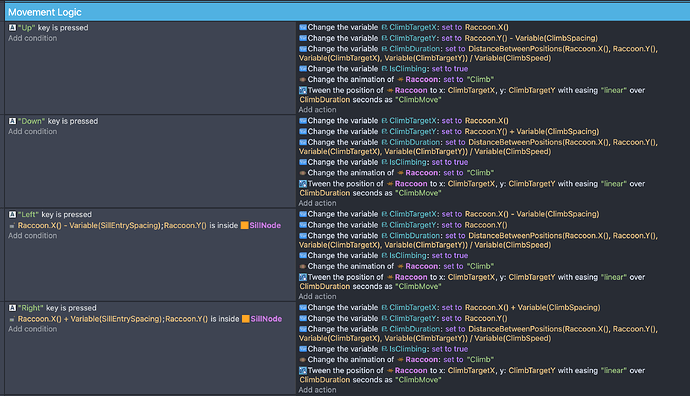The width and height of the screenshot is (690, 396).
Task: Click the orange SillNode icon in Right condition
Action: click(x=246, y=319)
